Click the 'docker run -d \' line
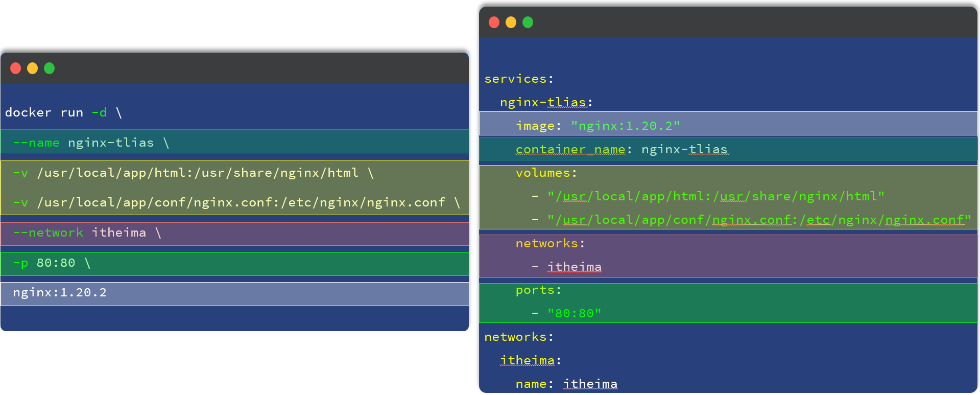980x395 pixels. (64, 112)
